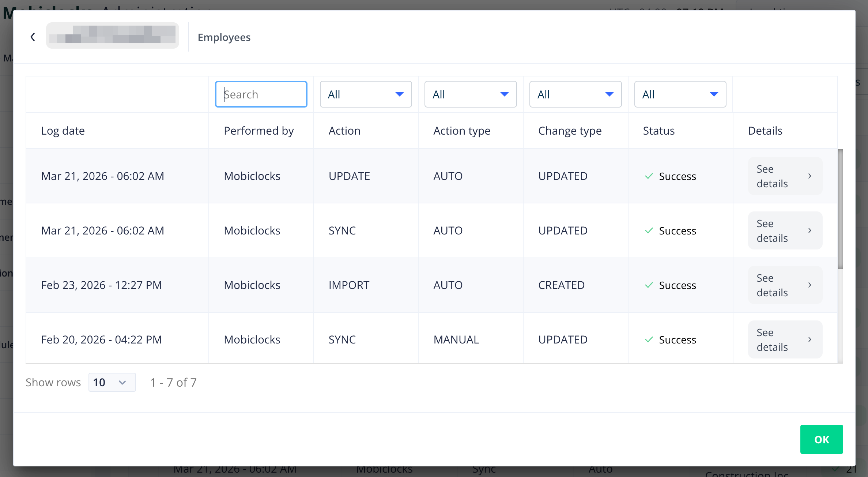Image resolution: width=868 pixels, height=477 pixels.
Task: Click chevron in second row See details
Action: (809, 230)
